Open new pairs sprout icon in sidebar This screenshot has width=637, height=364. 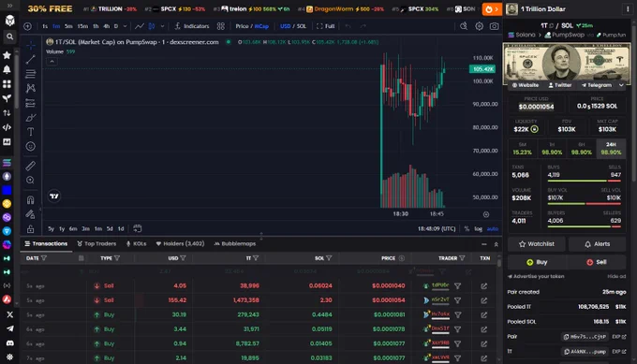click(x=7, y=98)
